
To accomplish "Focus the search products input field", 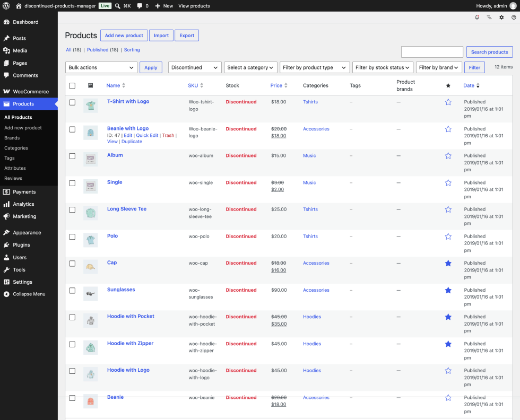I will (432, 52).
